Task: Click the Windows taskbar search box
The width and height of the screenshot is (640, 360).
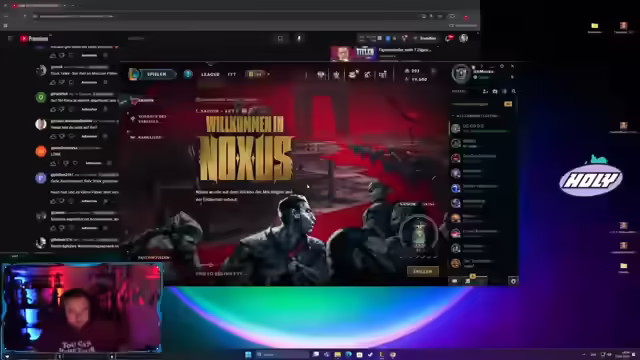Action: (x=282, y=354)
